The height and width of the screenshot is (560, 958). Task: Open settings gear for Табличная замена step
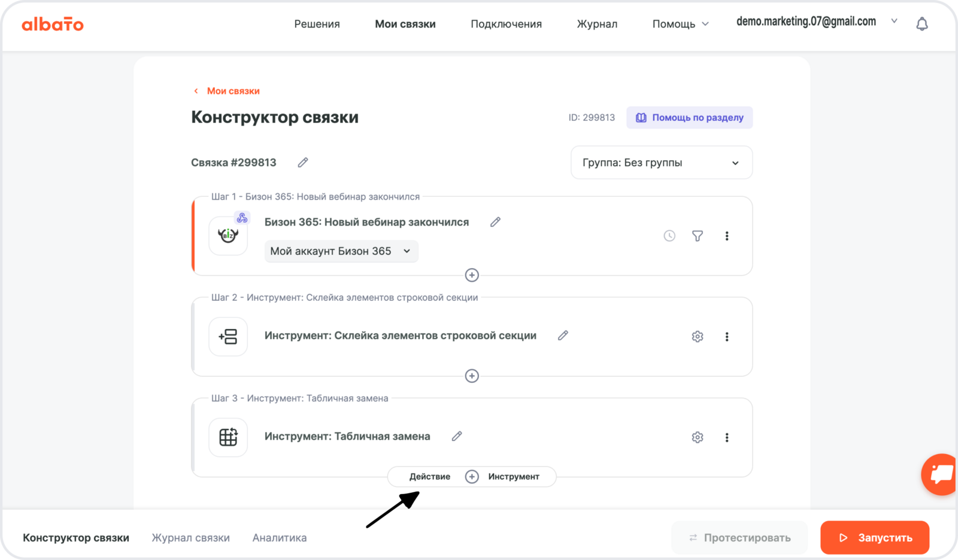[x=698, y=437]
